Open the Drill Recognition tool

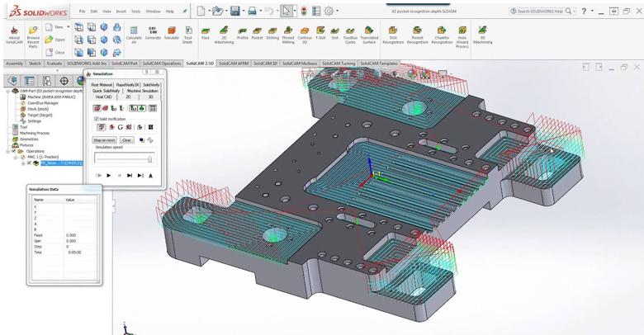pos(393,33)
